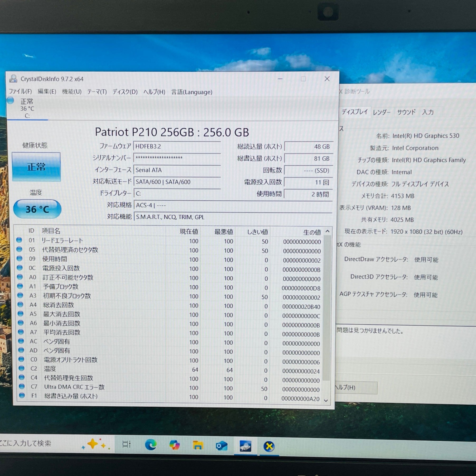This screenshot has height=476, width=476.
Task: Select the C: disk status indicator circle
Action: [x=11, y=100]
